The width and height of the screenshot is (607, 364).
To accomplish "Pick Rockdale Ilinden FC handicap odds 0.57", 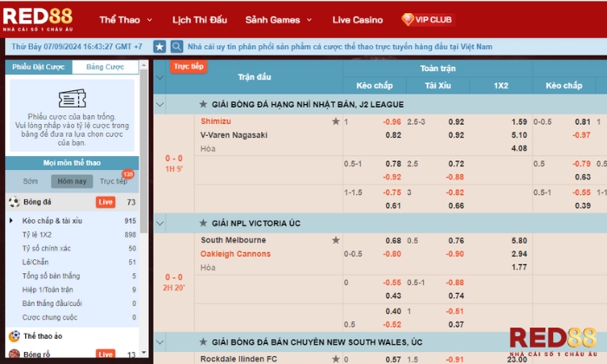I will (394, 360).
